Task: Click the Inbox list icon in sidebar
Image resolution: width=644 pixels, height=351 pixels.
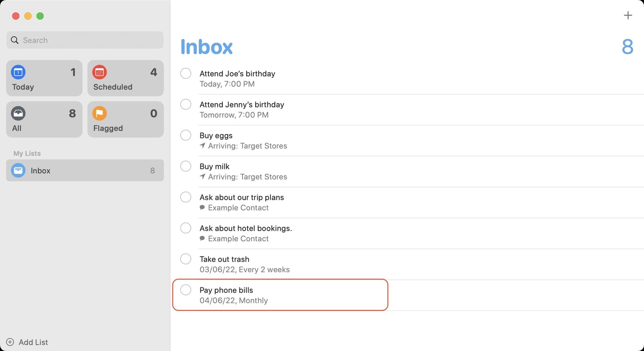Action: [x=18, y=170]
